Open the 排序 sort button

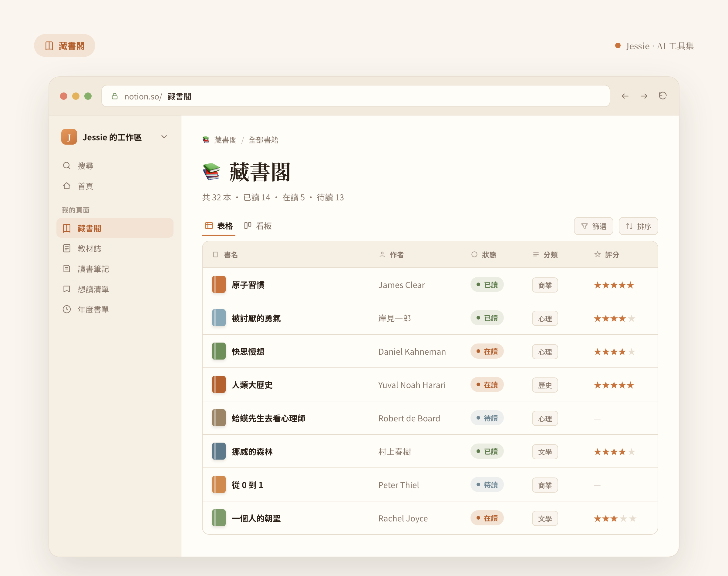[638, 226]
